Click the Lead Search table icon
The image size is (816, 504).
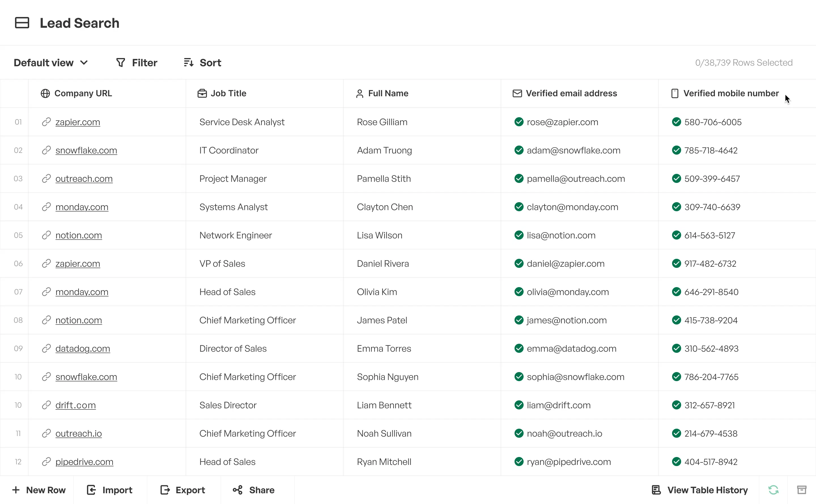[22, 23]
